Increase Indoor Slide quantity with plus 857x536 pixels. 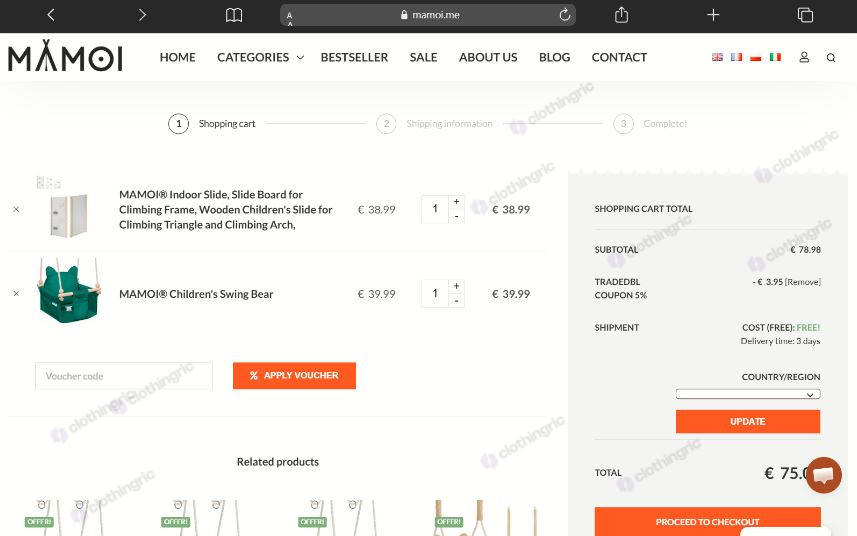456,202
